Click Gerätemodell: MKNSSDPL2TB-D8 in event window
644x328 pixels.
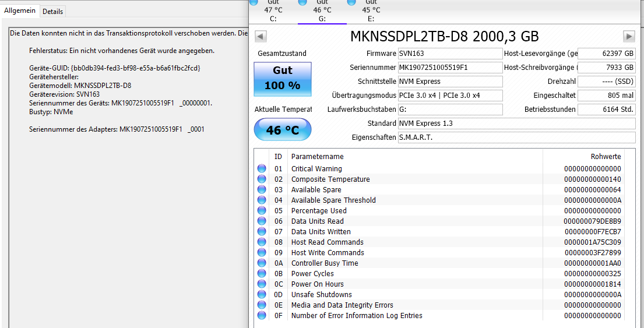pos(80,86)
